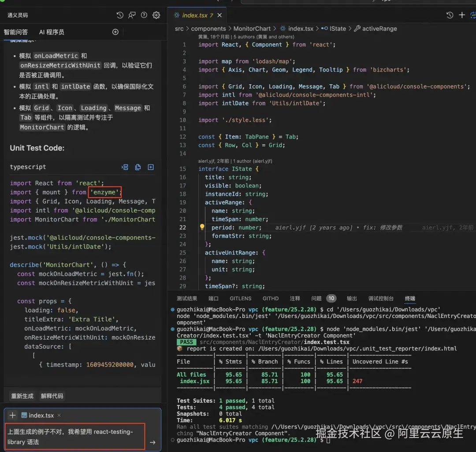Open chat history in Tongyi Lingma panel
The width and height of the screenshot is (476, 452).
point(120,15)
